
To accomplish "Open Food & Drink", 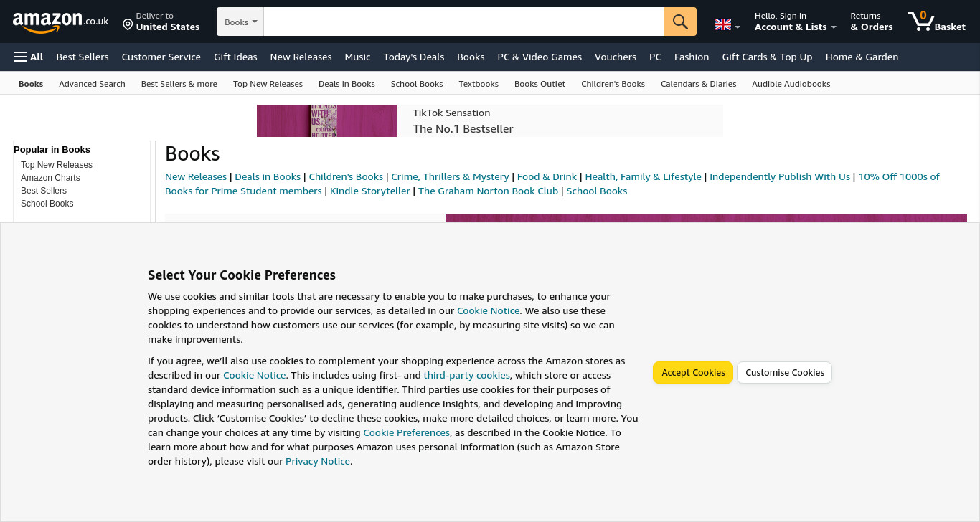I will click(547, 176).
